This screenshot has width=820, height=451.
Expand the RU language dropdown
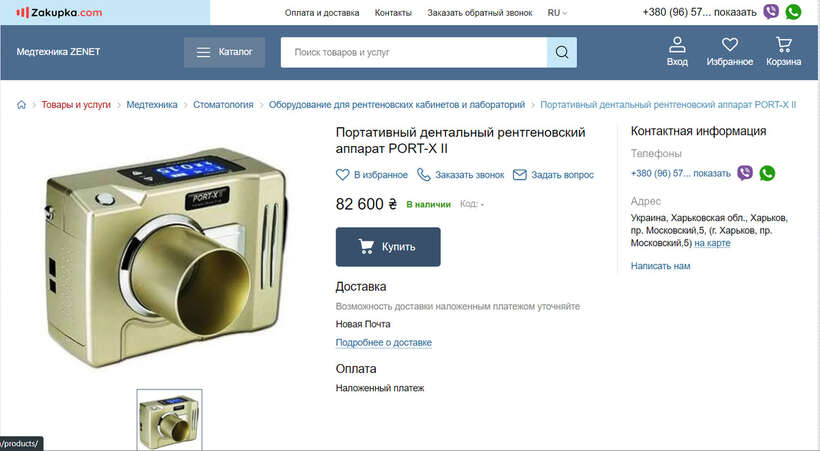coord(557,13)
